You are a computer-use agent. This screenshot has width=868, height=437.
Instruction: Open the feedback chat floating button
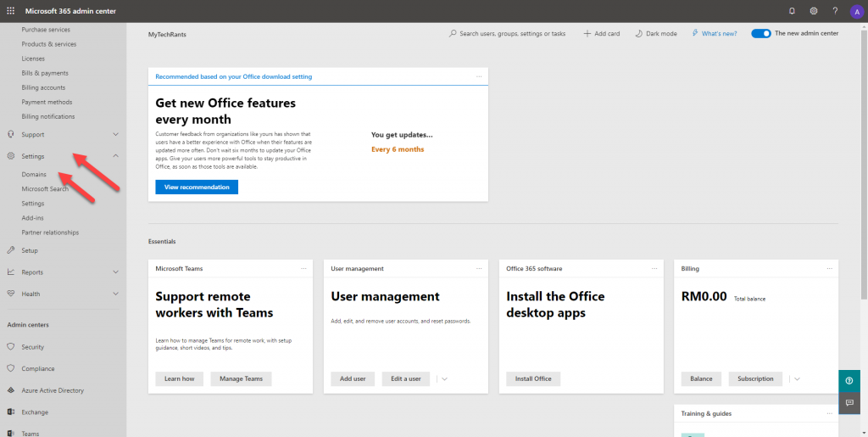[x=849, y=402]
